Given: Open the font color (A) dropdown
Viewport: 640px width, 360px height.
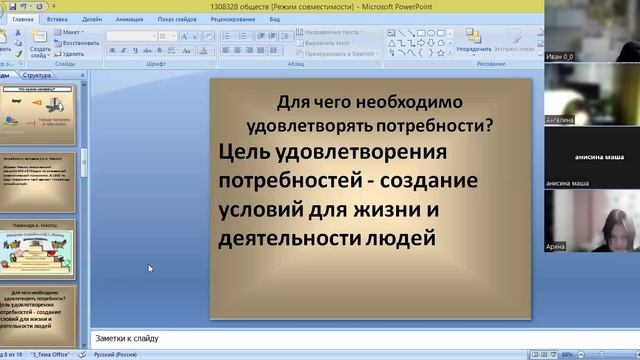Looking at the screenshot, I should pos(204,51).
